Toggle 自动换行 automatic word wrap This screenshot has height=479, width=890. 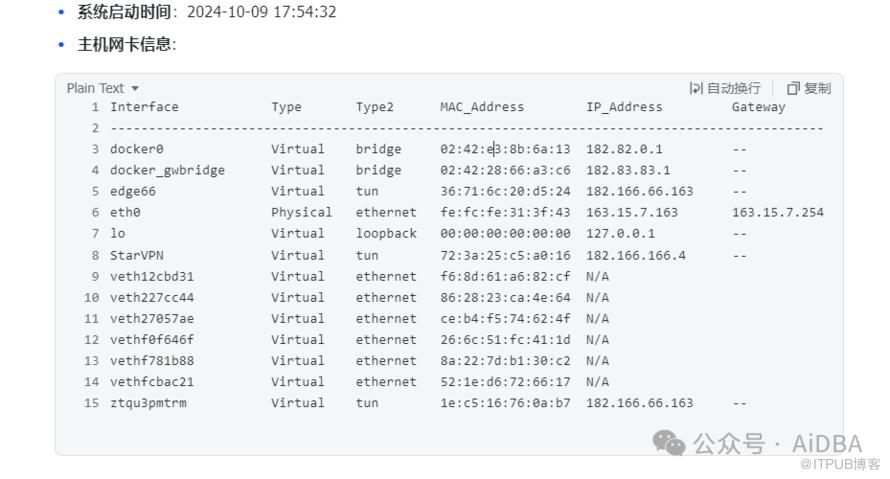(x=725, y=89)
